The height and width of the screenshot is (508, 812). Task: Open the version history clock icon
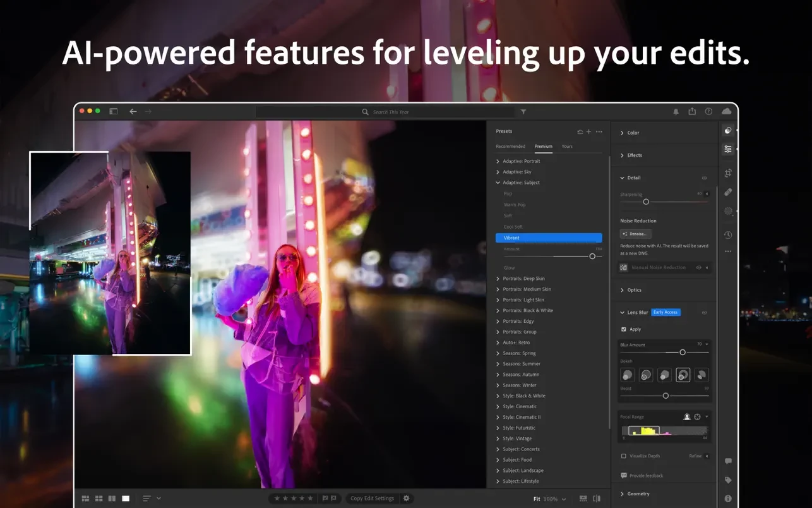click(728, 235)
